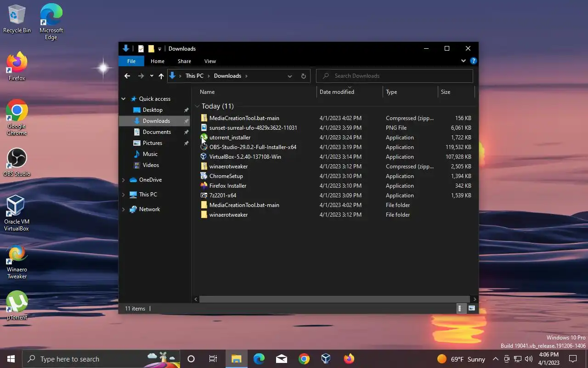Open Task View on taskbar
This screenshot has width=588, height=368.
(x=213, y=359)
